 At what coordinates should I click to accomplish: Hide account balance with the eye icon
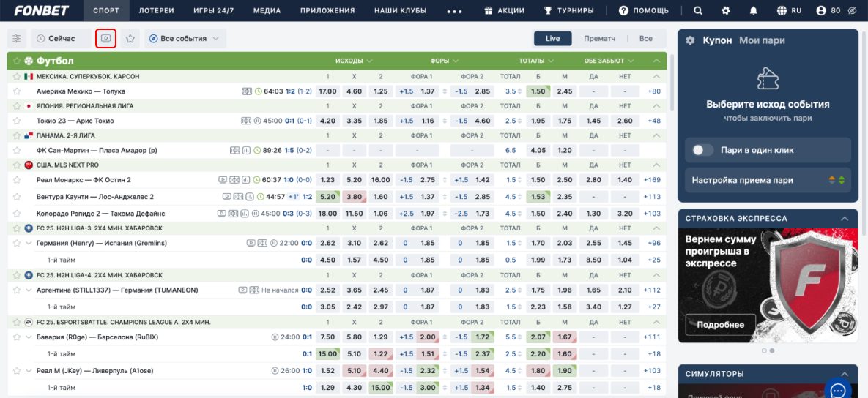point(851,11)
